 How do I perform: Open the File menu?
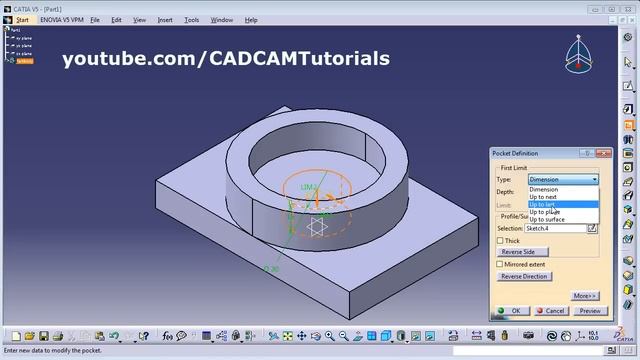[95, 20]
